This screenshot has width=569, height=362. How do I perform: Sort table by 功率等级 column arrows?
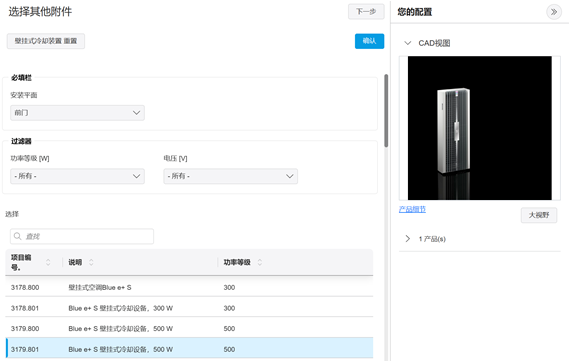(x=259, y=262)
